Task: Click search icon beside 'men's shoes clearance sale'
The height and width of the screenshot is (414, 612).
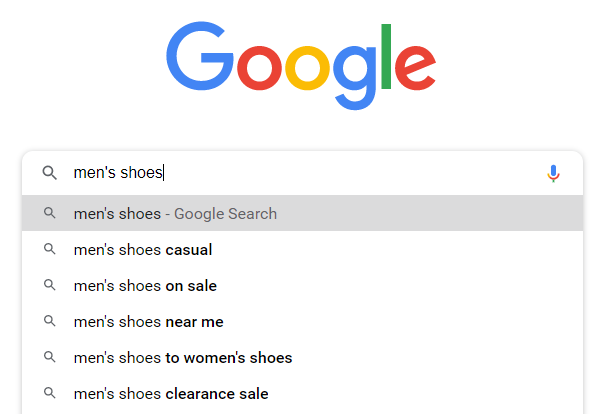Action: click(x=49, y=393)
